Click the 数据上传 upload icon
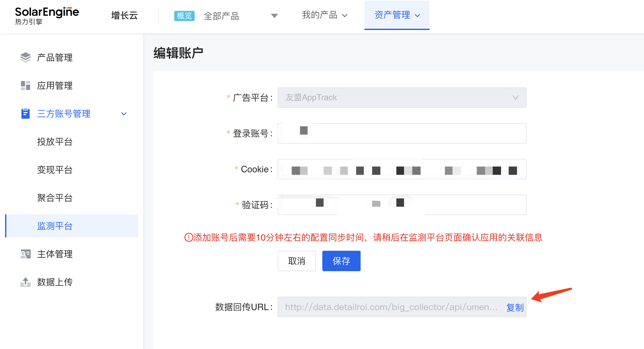 (25, 282)
